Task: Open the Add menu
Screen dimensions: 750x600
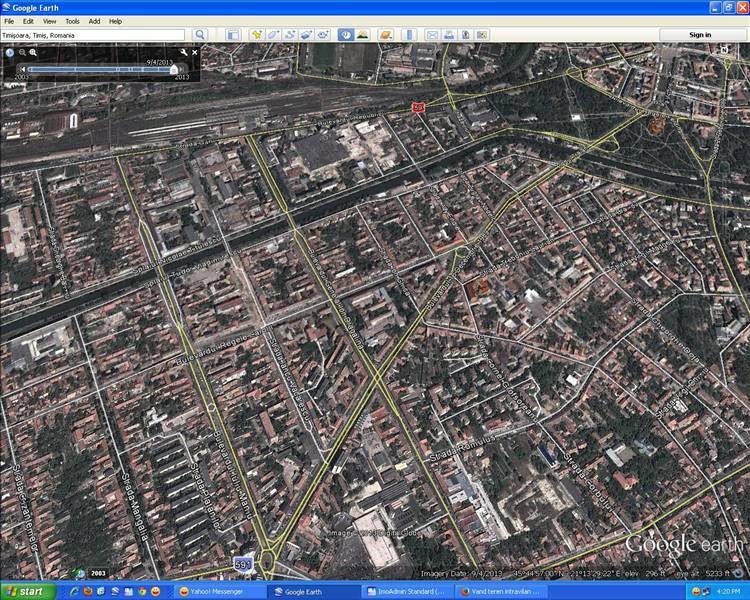Action: coord(94,21)
